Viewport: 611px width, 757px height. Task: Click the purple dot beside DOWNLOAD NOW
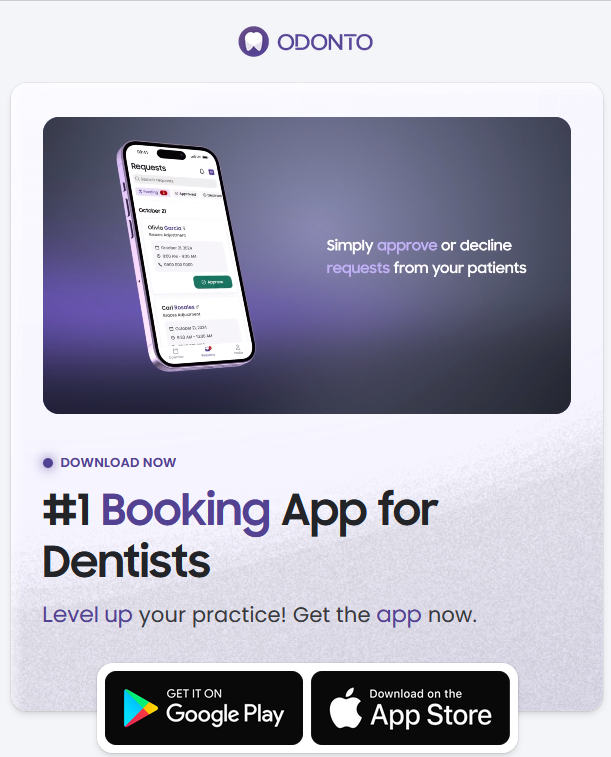click(x=48, y=463)
